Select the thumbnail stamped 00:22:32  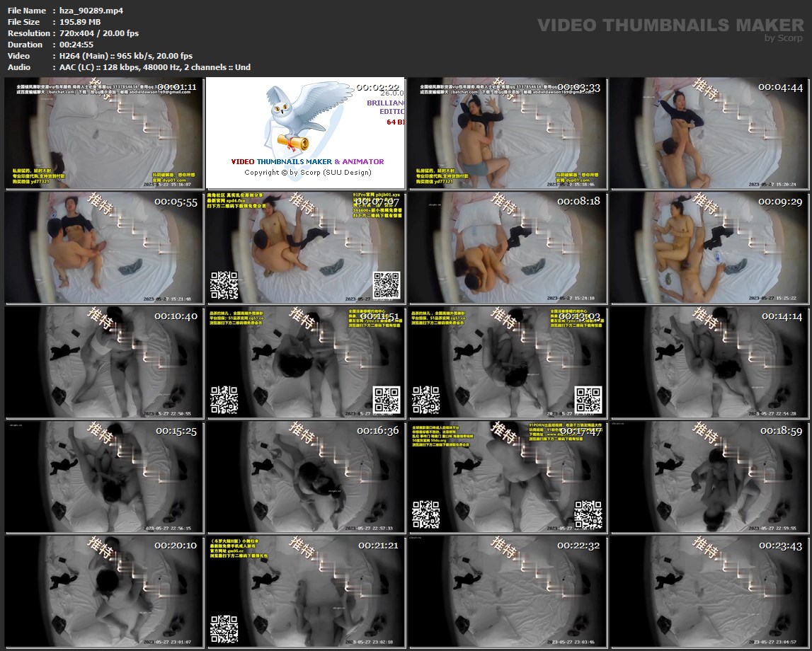tap(508, 592)
